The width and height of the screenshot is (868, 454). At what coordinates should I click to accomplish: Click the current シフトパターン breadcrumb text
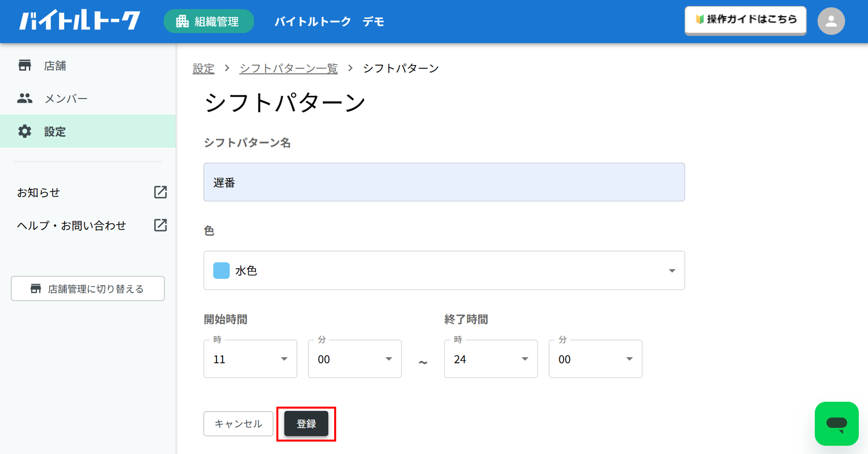coord(401,68)
